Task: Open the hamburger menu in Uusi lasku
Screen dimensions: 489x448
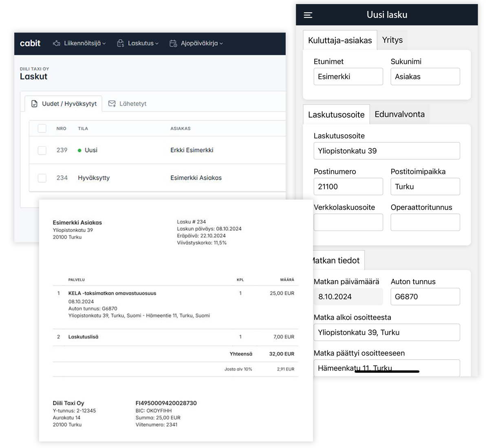Action: tap(308, 15)
